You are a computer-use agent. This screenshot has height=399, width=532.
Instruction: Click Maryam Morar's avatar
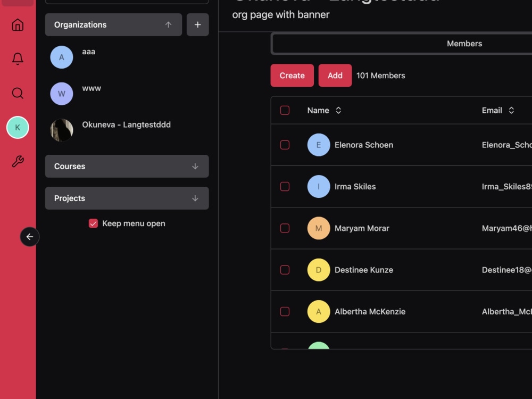[x=319, y=228]
